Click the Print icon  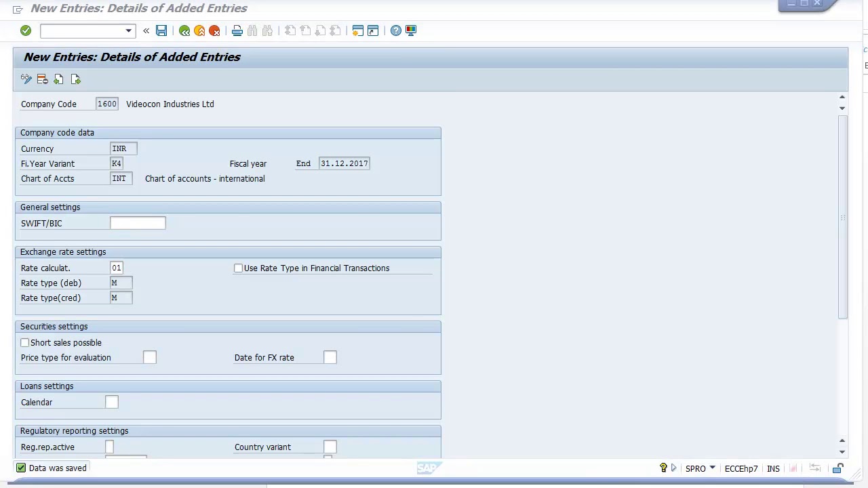(x=237, y=30)
